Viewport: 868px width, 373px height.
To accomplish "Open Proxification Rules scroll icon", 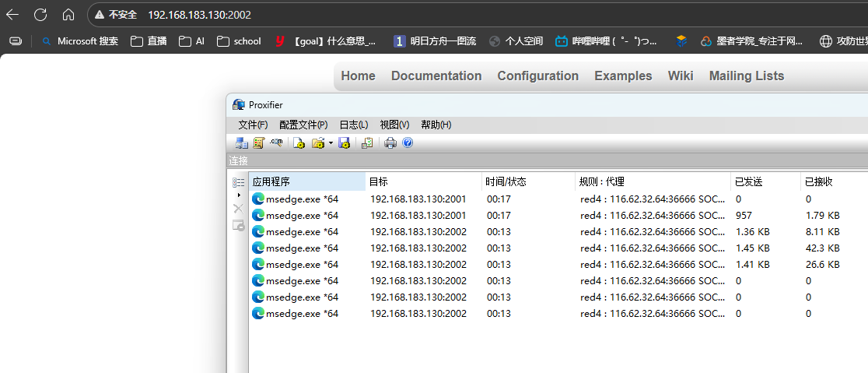I will click(x=258, y=143).
